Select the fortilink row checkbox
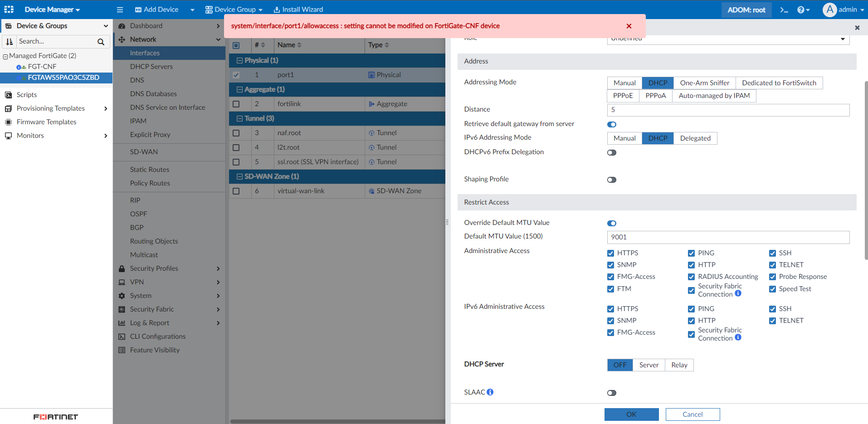 (x=236, y=104)
